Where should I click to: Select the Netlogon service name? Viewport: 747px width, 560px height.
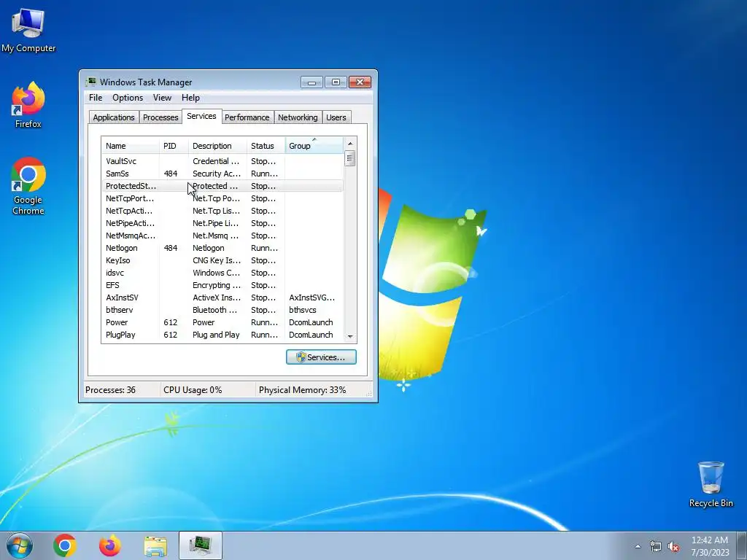point(122,248)
